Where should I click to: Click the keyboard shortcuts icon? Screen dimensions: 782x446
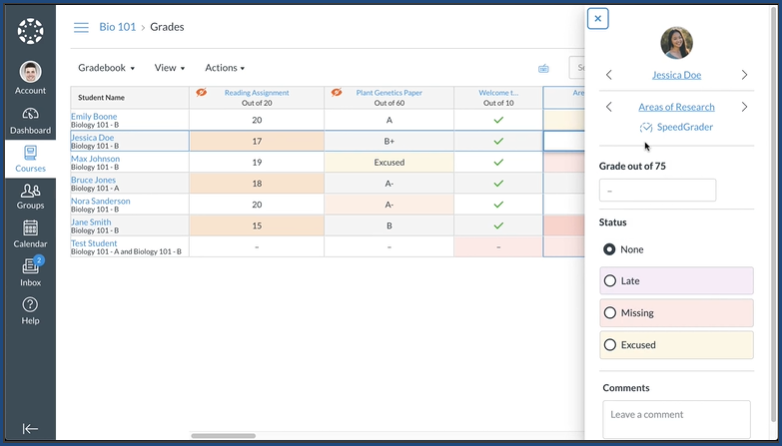[544, 68]
